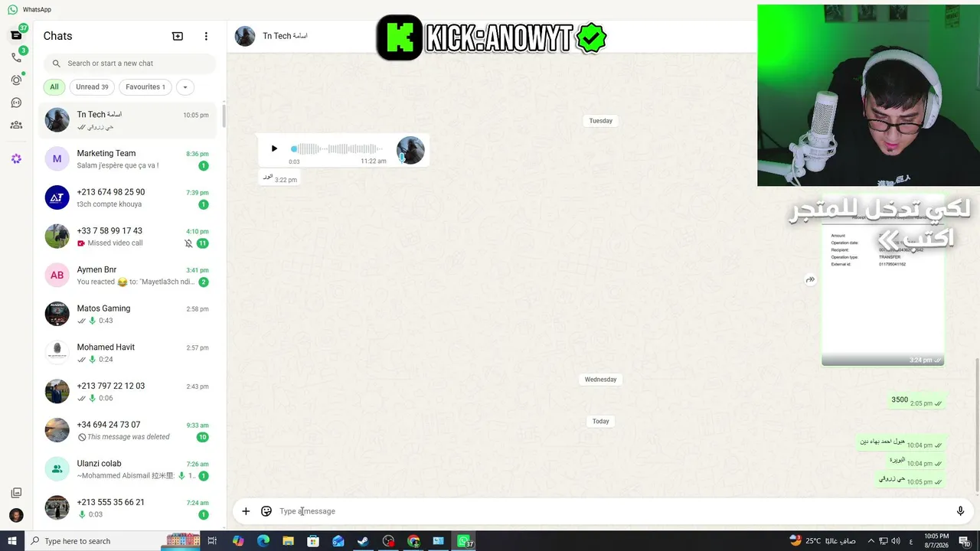Open the Ulanzi colab group chat
The height and width of the screenshot is (551, 980).
click(128, 469)
